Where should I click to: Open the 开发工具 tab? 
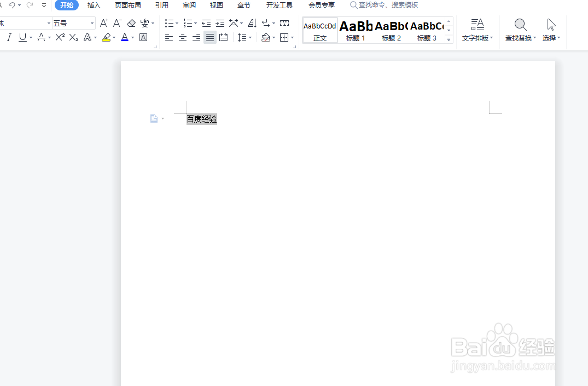pyautogui.click(x=280, y=5)
